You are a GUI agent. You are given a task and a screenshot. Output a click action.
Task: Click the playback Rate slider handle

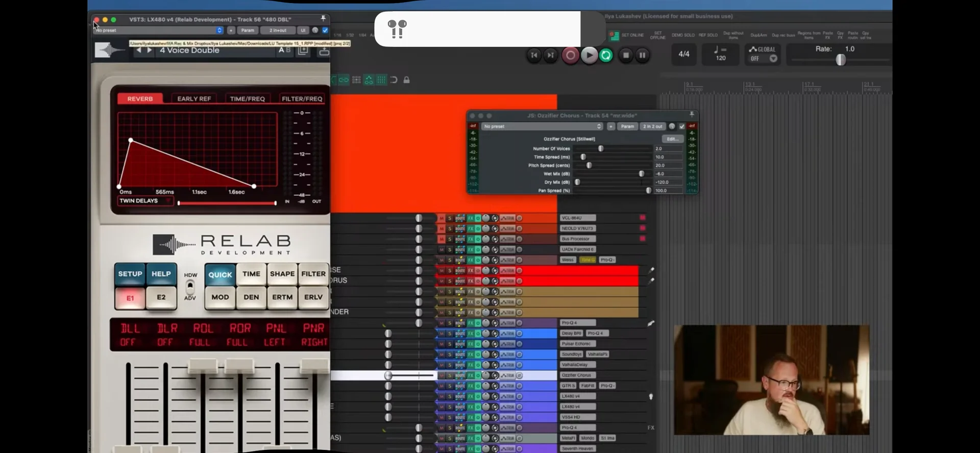[840, 60]
